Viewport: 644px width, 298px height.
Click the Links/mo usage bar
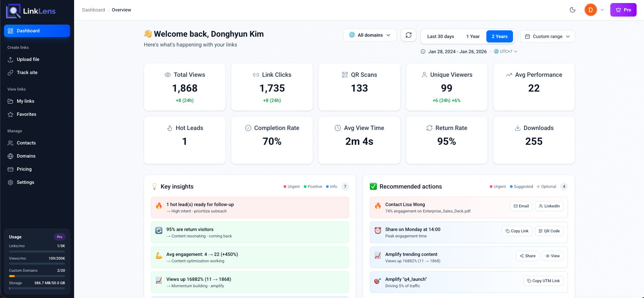37,252
